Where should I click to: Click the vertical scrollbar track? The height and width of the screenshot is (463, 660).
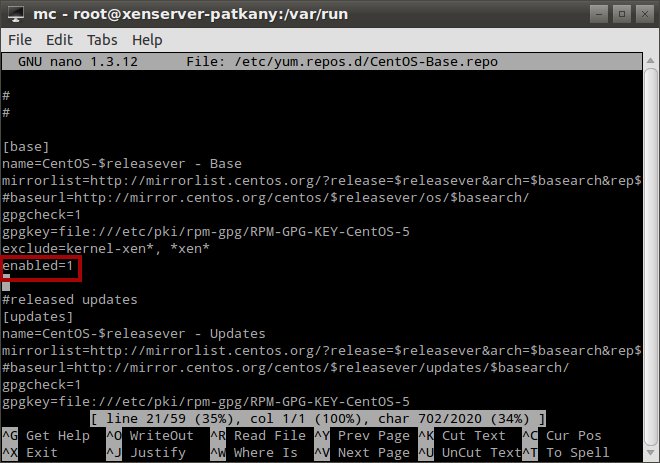click(650, 257)
